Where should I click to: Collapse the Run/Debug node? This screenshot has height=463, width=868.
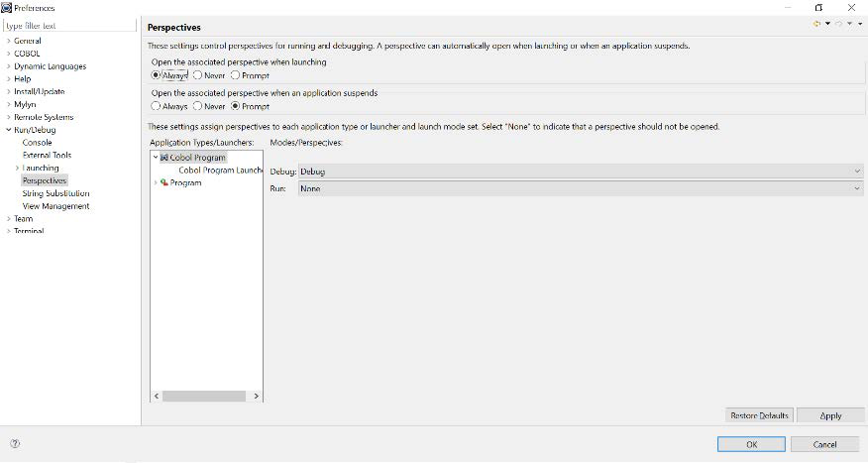tap(8, 130)
